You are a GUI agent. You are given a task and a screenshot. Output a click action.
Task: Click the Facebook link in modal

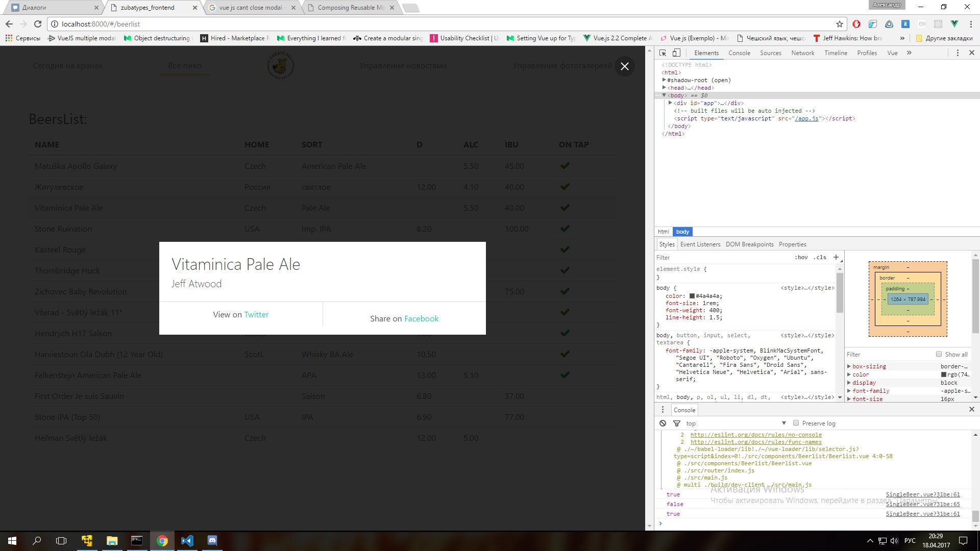(421, 319)
